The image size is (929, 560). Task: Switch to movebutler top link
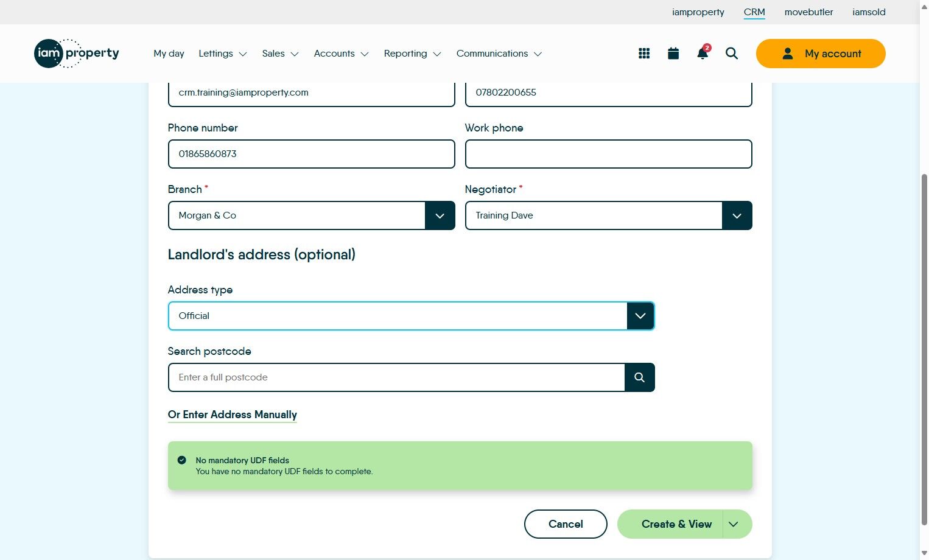(808, 12)
